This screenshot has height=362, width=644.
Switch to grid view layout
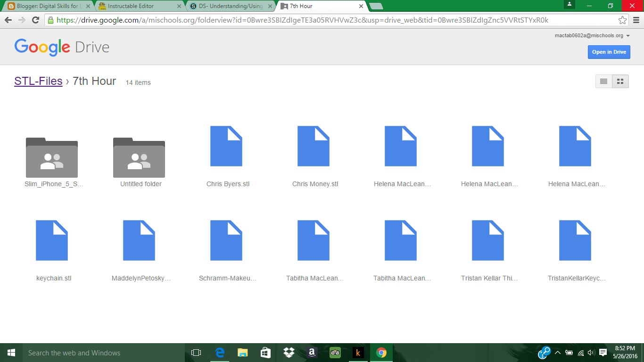point(620,82)
